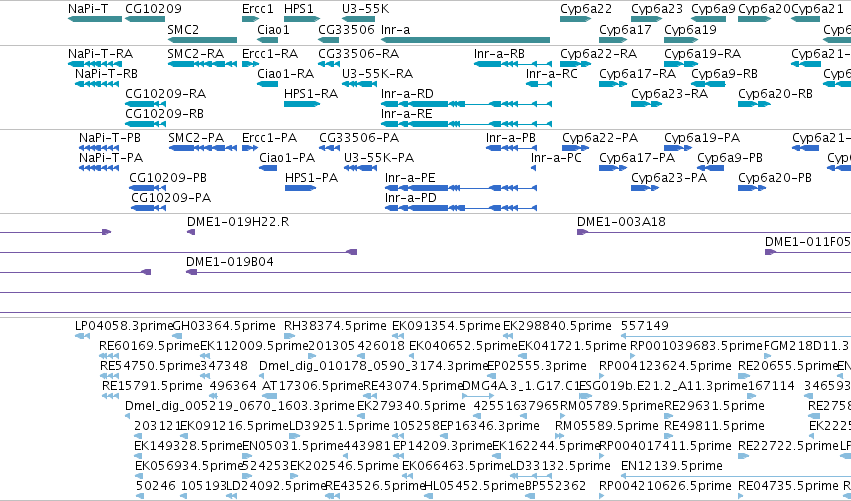Click the SMC2-RA transcript label
851x501 pixels.
tap(196, 54)
